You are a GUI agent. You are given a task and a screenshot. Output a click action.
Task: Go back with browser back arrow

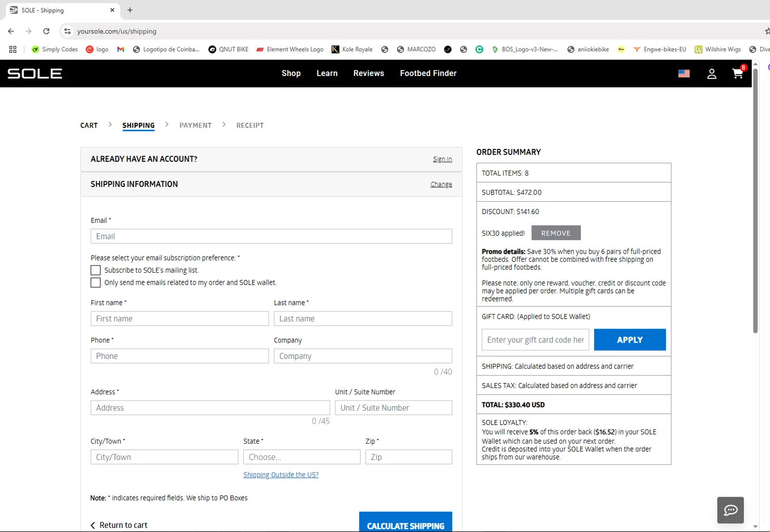11,31
